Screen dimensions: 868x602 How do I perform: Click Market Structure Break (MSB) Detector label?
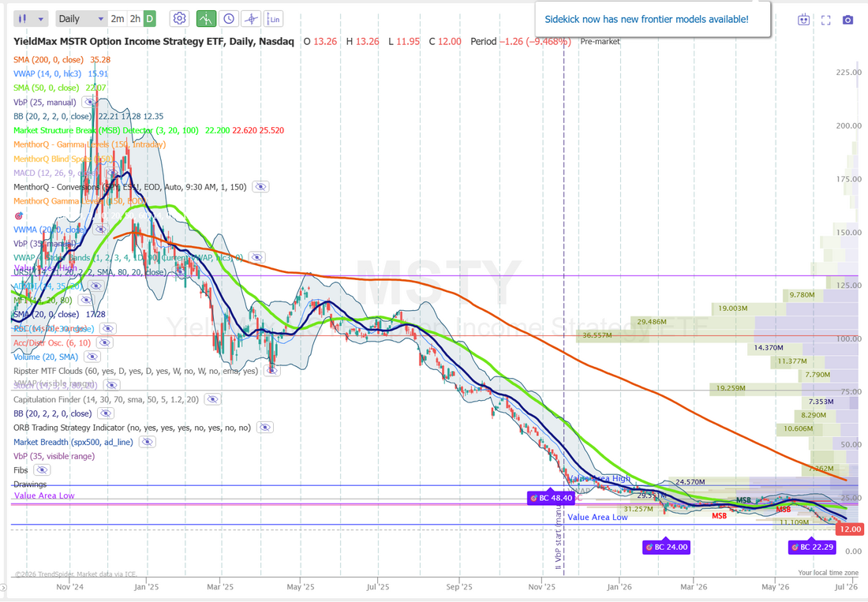click(106, 131)
